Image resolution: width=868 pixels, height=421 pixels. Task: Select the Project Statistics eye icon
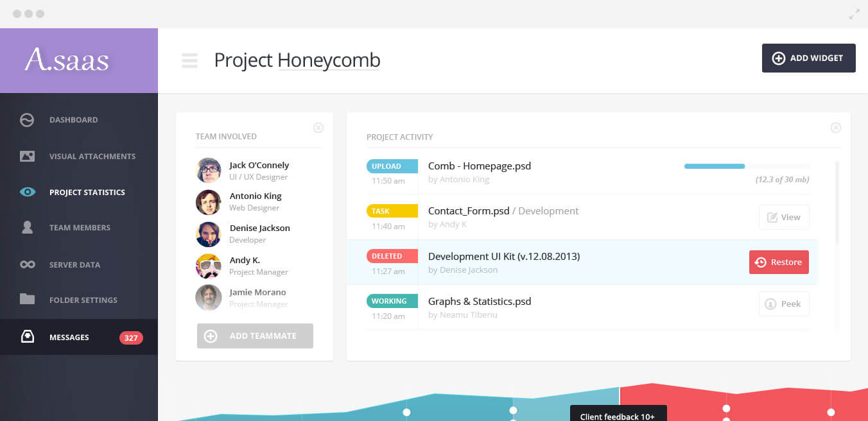[27, 192]
